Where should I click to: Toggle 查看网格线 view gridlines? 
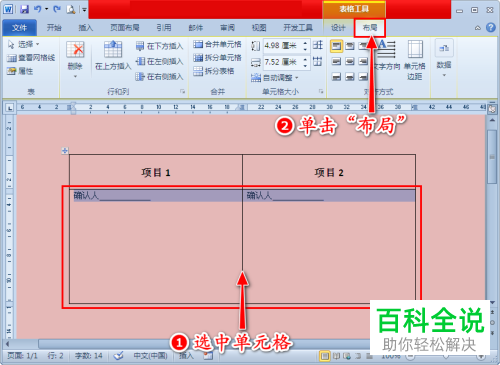pyautogui.click(x=31, y=58)
